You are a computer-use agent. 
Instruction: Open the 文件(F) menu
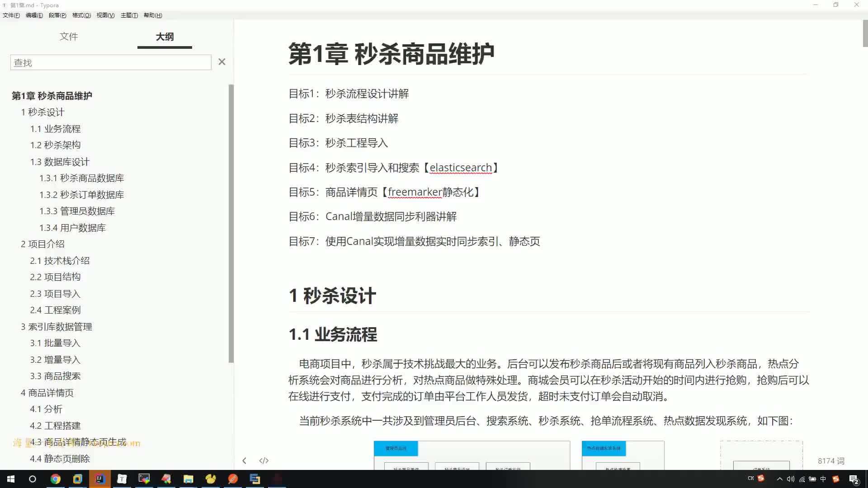tap(11, 15)
